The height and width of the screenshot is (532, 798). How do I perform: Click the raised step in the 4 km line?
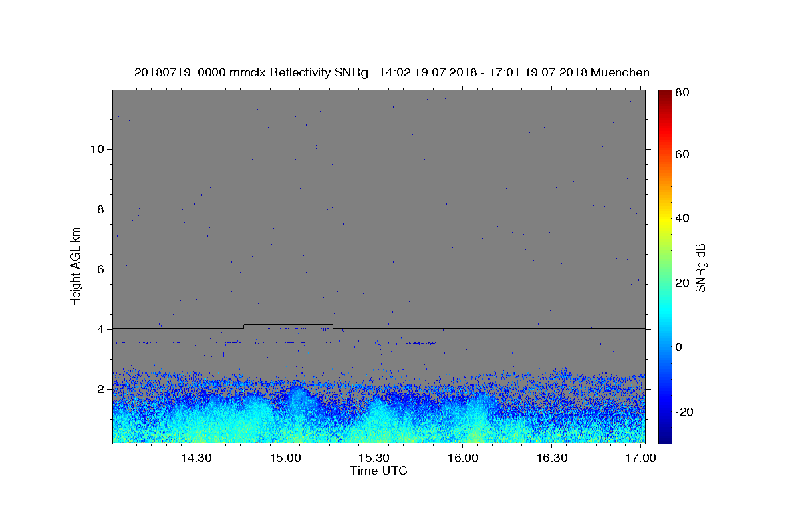pyautogui.click(x=289, y=325)
